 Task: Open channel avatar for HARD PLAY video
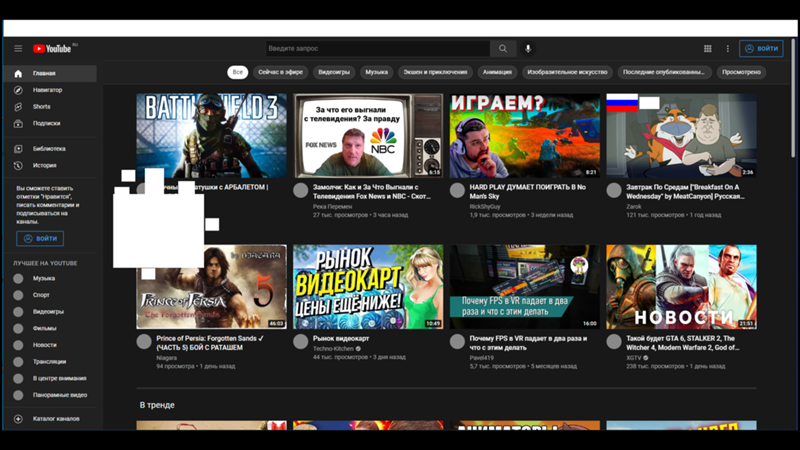[x=457, y=190]
